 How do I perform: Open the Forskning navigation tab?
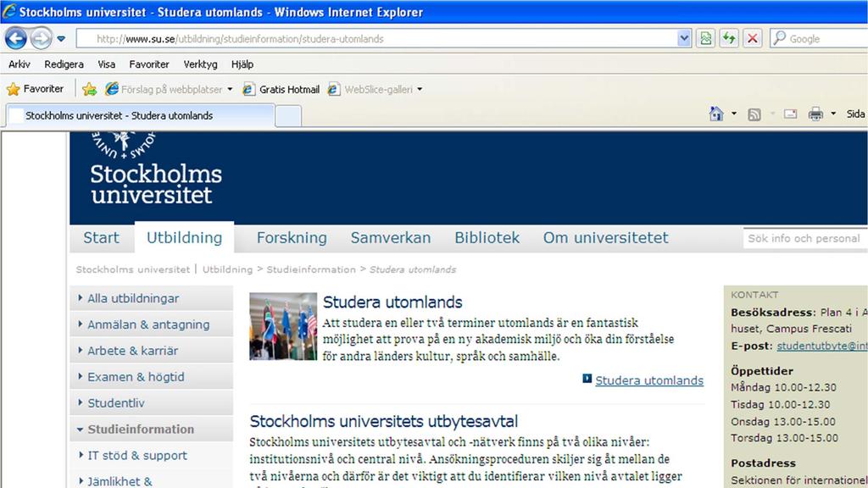point(292,238)
